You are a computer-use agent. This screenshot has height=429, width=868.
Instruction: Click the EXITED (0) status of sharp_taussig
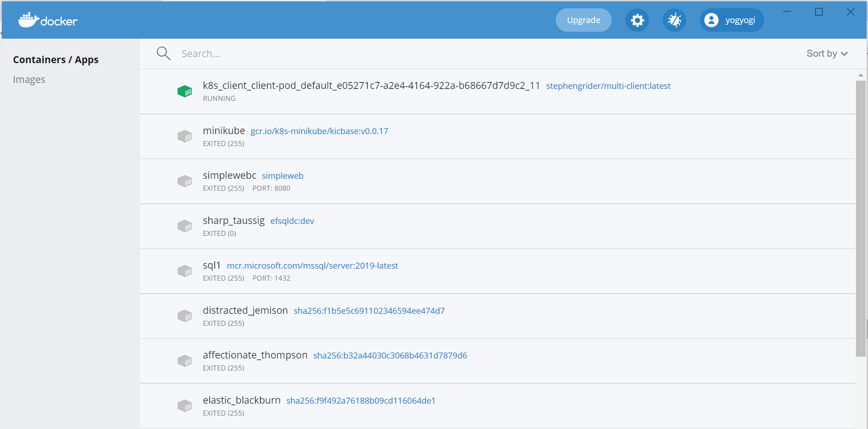[x=220, y=234]
